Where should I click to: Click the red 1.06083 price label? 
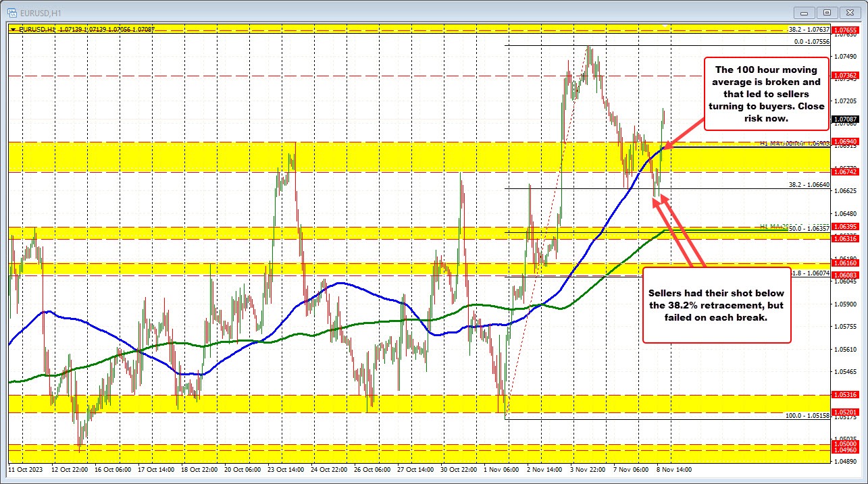[x=846, y=275]
